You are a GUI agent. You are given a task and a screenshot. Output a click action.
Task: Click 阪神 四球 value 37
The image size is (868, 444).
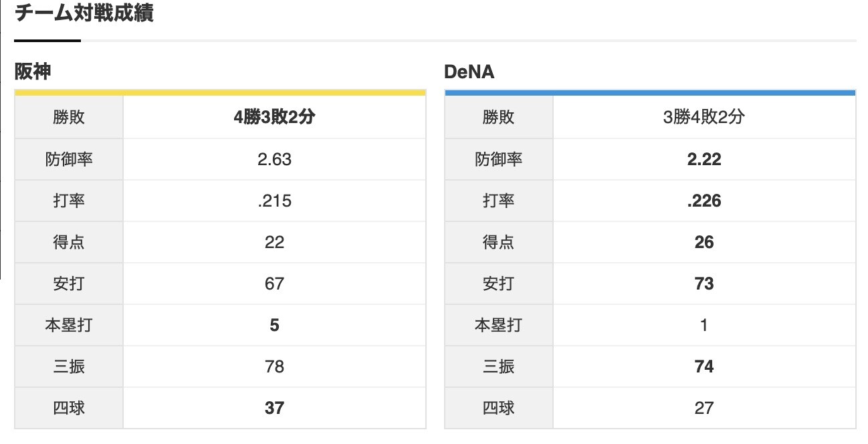(x=274, y=408)
